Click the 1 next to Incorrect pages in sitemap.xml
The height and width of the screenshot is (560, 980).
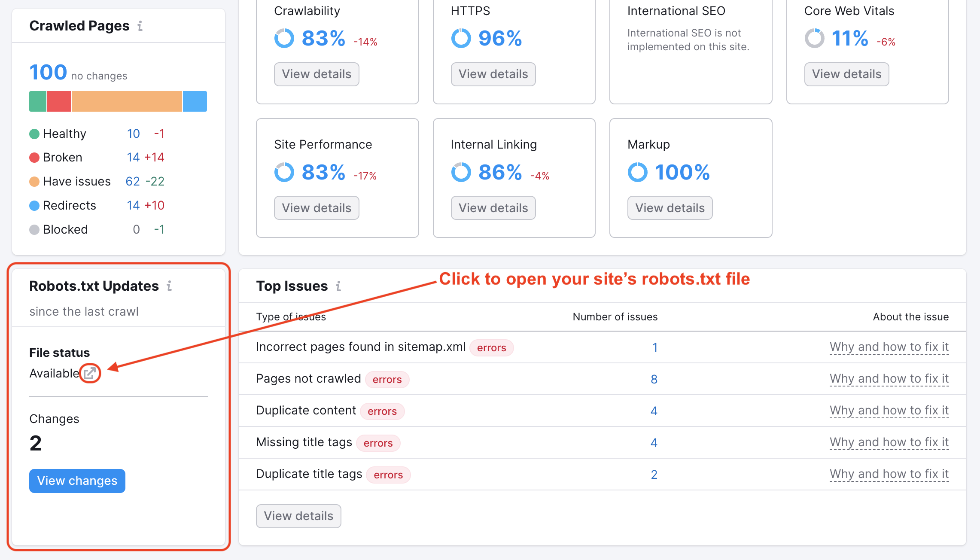654,347
